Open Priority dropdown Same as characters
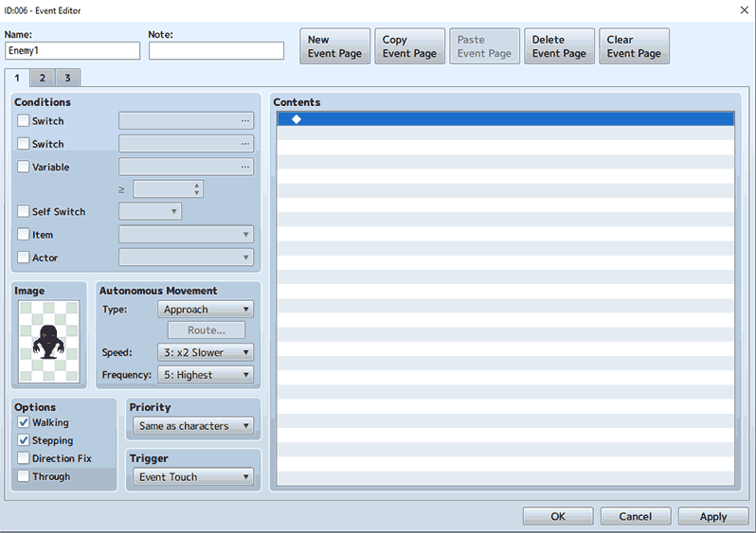 (193, 426)
